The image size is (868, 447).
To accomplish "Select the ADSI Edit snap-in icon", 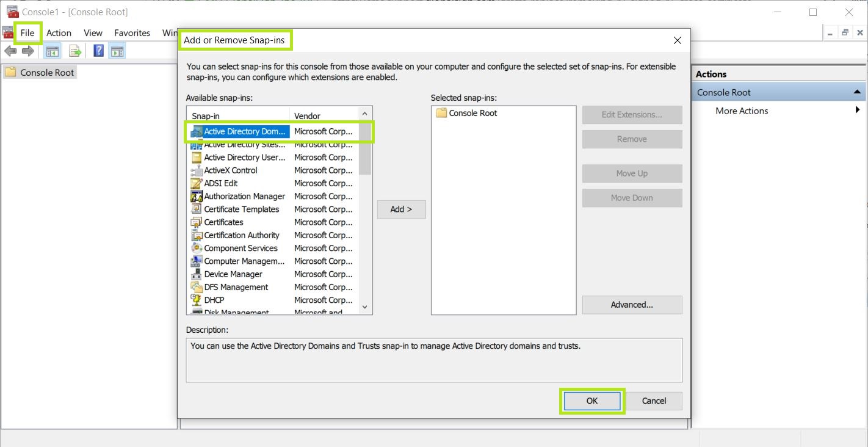I will [x=197, y=183].
